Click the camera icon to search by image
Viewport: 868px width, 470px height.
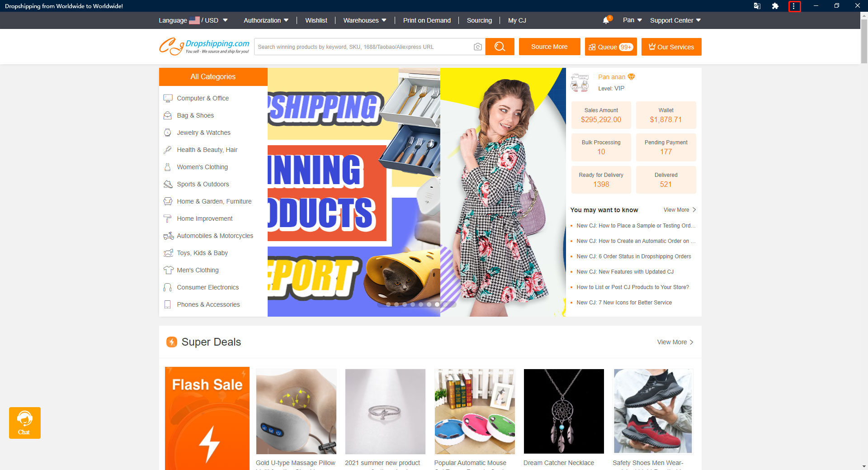coord(477,47)
